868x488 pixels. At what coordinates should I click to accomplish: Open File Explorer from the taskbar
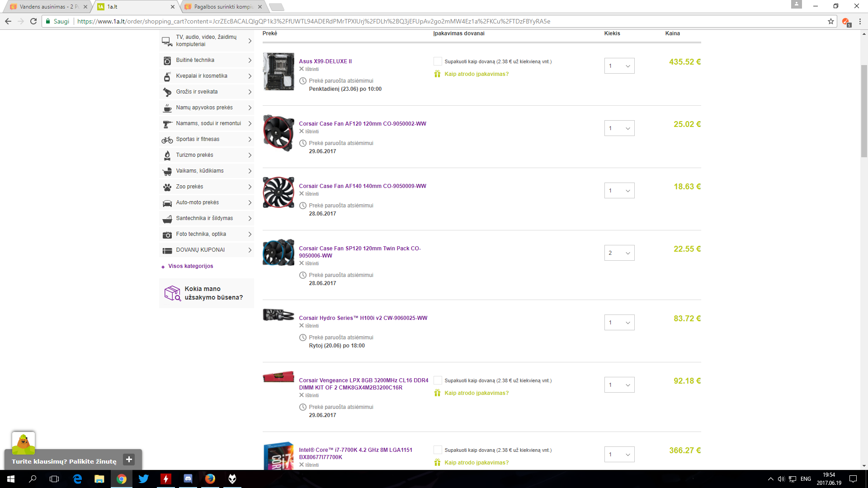click(99, 479)
